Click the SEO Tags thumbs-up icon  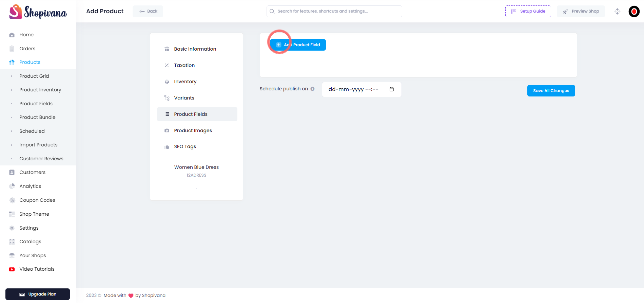167,147
